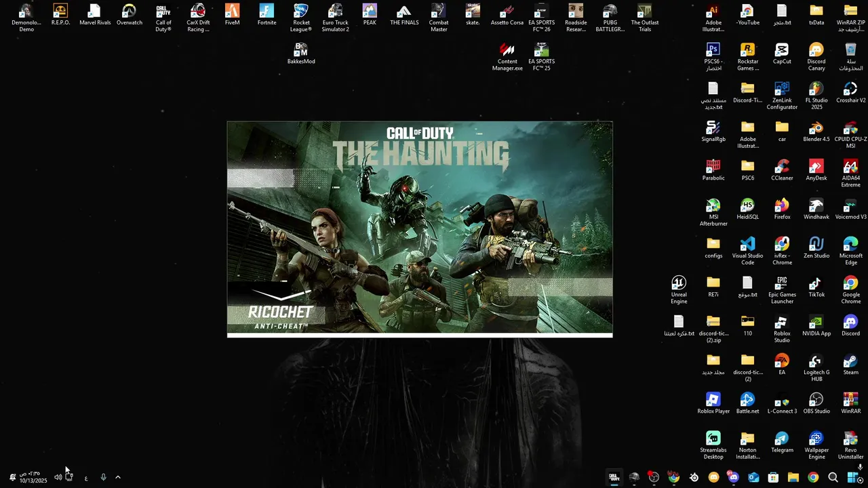Viewport: 868px width, 488px height.
Task: Open CPUID CPU-Z MSI shortcut
Action: tap(850, 135)
